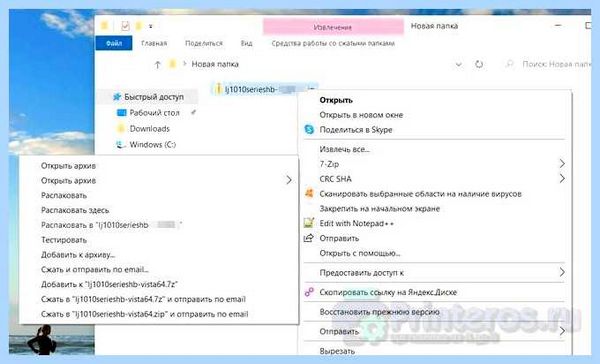Image resolution: width=600 pixels, height=364 pixels.
Task: Expand the Предоставить доступ к submenu arrow
Action: pyautogui.click(x=562, y=272)
